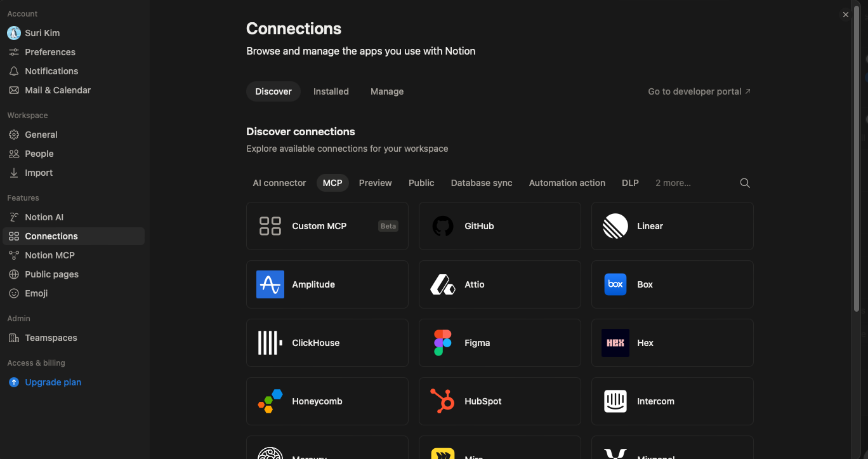Click the Custom MCP grid logo
The image size is (868, 459).
click(270, 226)
